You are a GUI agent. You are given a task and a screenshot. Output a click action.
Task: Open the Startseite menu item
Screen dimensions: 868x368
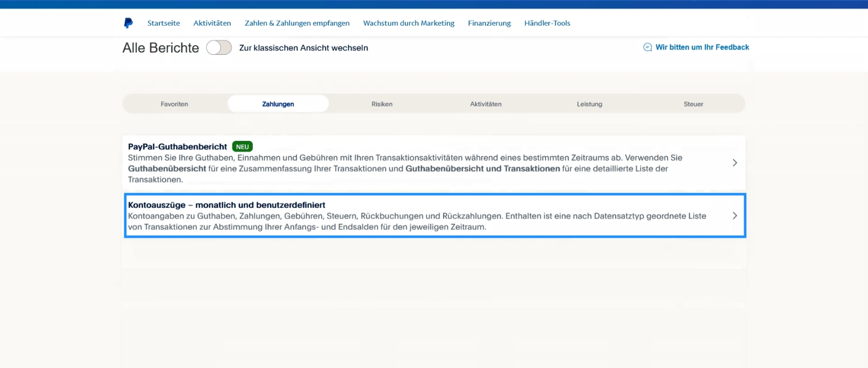164,23
